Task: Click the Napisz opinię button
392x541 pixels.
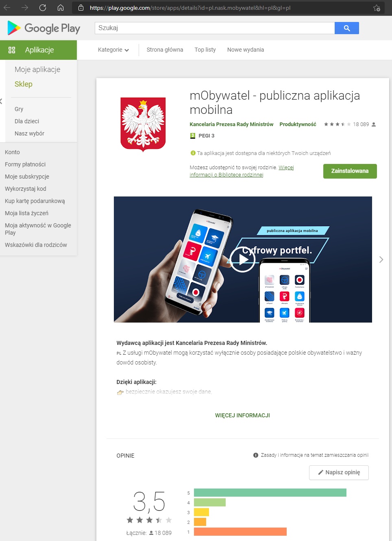Action: point(339,473)
